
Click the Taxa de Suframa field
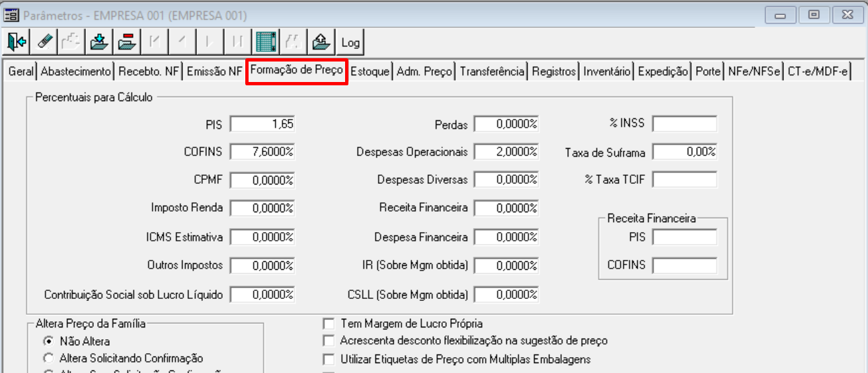point(684,152)
